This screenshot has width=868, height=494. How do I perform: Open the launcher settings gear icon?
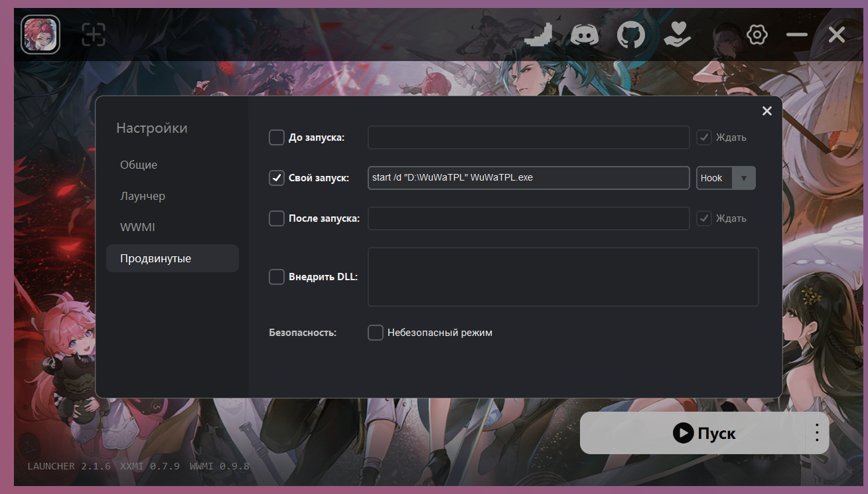tap(757, 35)
